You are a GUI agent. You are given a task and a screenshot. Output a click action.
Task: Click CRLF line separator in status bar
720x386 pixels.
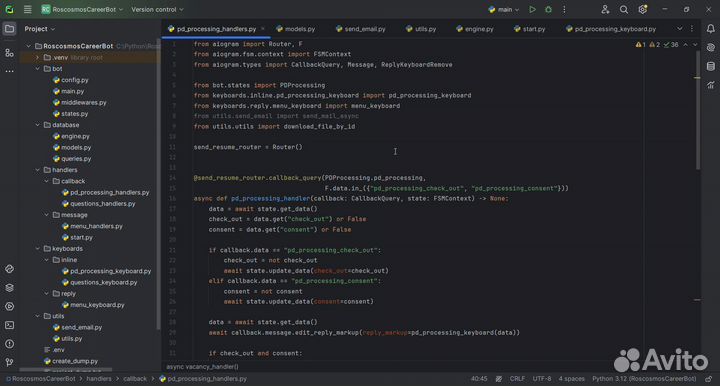(517, 379)
